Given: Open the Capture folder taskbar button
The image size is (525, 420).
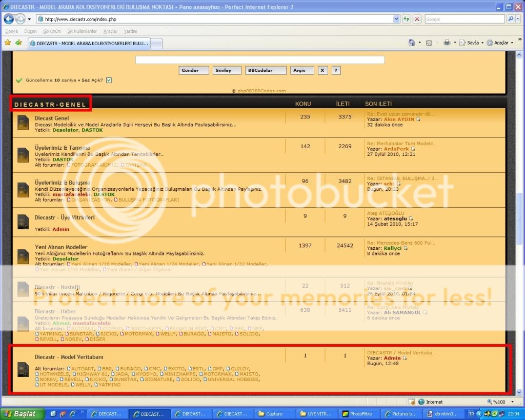Looking at the screenshot, I should [x=275, y=414].
